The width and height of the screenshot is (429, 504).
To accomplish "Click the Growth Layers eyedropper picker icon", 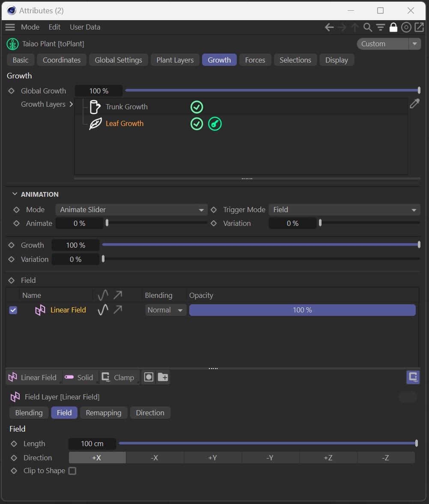I will click(x=414, y=103).
